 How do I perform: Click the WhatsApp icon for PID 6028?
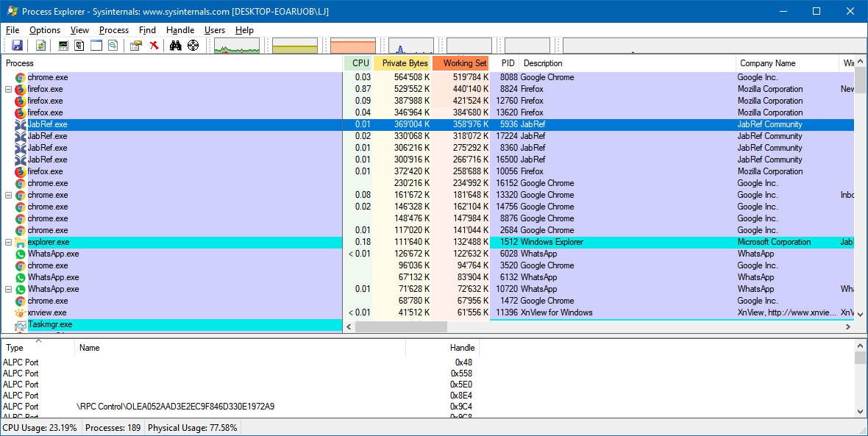pyautogui.click(x=21, y=254)
